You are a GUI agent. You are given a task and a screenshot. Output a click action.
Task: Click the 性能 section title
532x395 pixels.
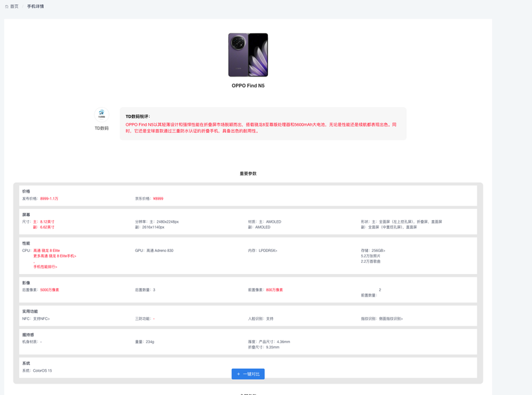[26, 243]
